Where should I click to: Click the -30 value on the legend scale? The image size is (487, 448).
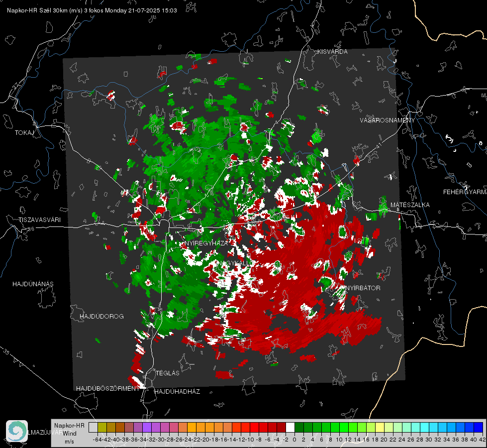[160, 440]
